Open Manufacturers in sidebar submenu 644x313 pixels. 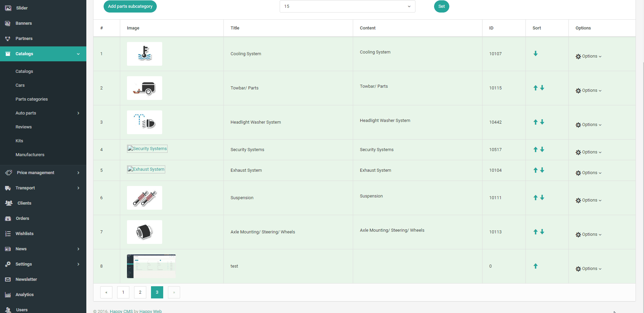30,155
